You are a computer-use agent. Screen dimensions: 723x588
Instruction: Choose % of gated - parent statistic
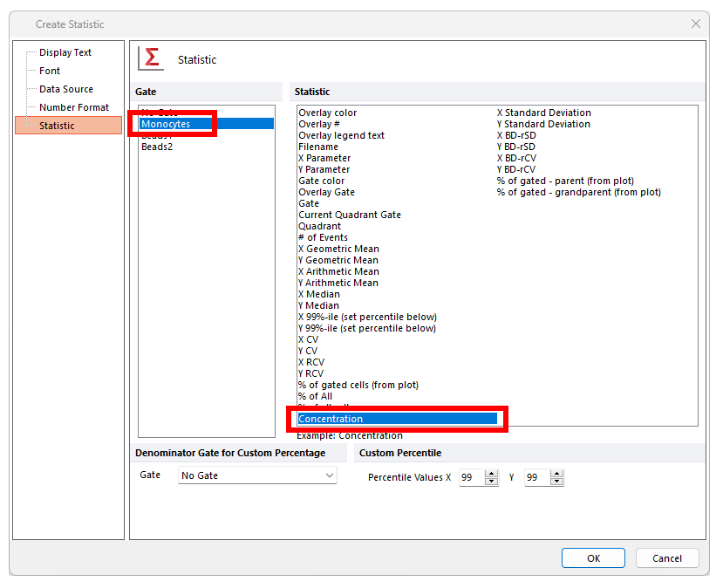(x=565, y=181)
